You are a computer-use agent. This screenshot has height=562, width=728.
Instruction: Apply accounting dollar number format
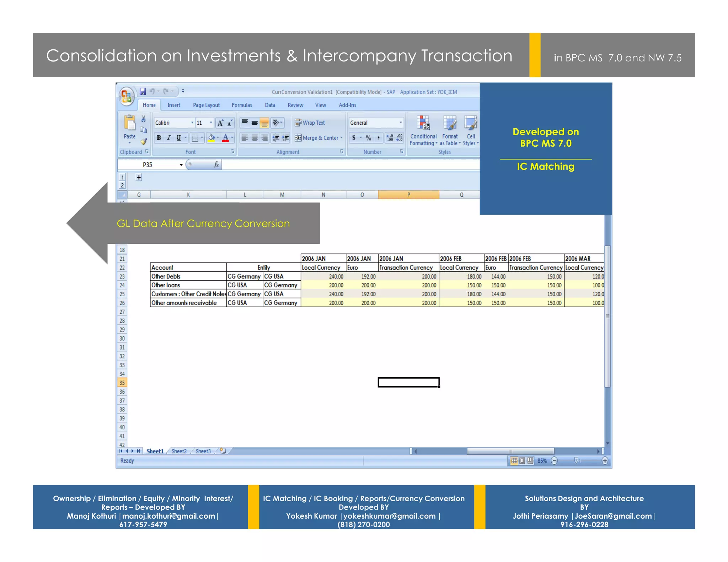tap(354, 138)
